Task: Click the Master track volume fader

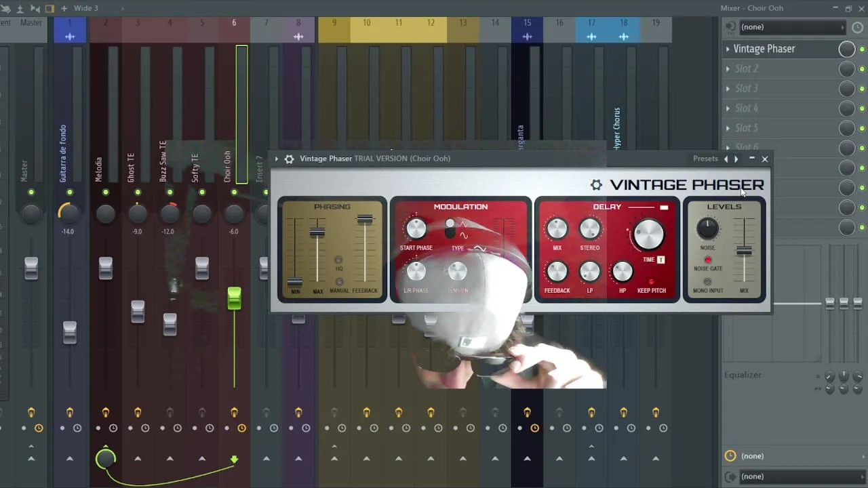Action: (x=31, y=268)
